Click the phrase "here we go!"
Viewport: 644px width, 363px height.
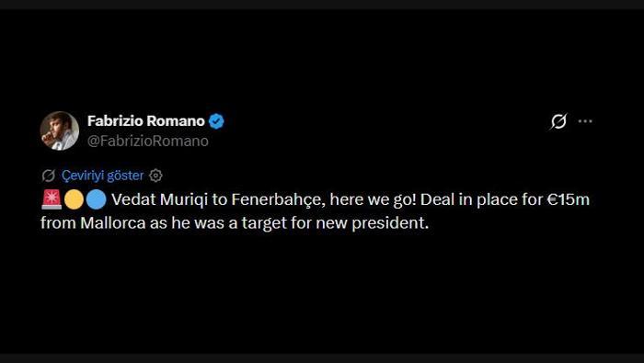pyautogui.click(x=374, y=199)
